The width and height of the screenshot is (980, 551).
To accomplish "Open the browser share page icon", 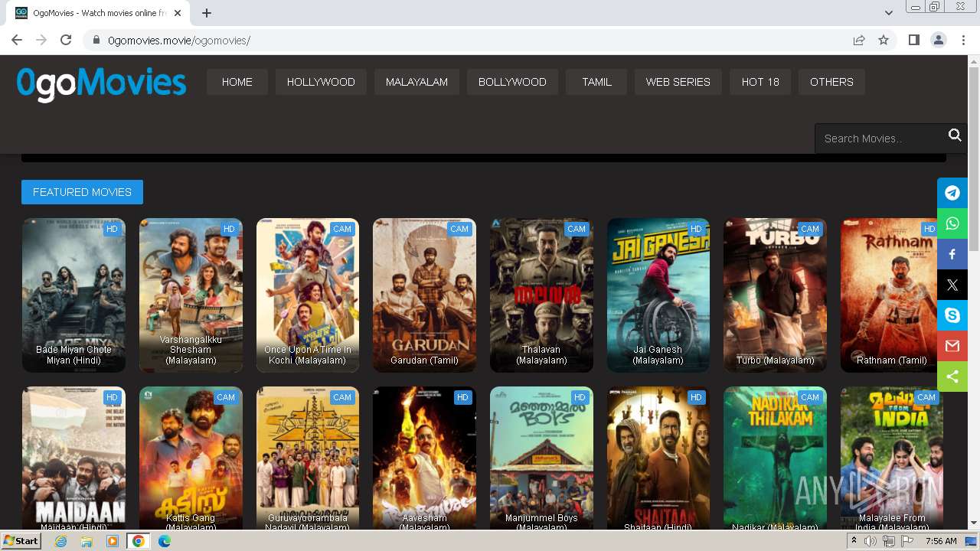I will 859,40.
